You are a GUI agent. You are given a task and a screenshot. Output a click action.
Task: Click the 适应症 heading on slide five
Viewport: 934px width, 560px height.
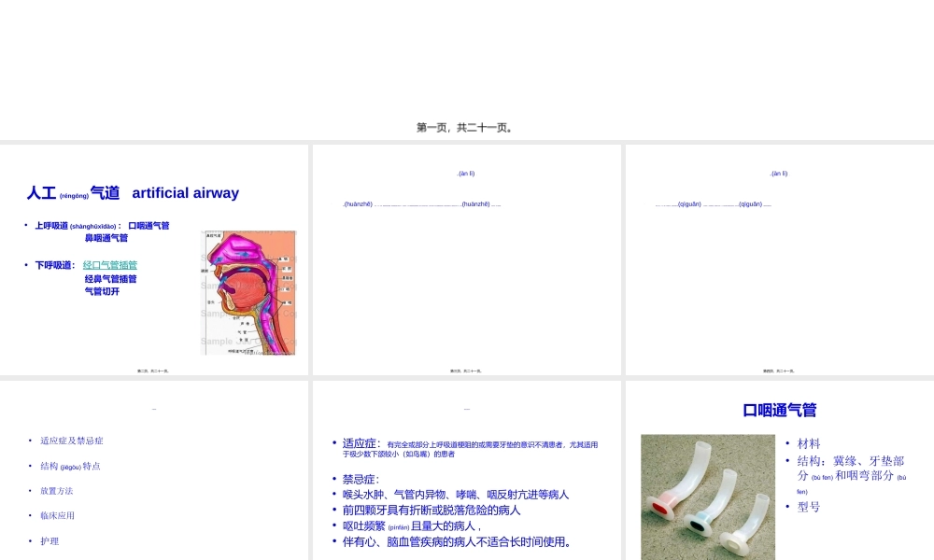click(360, 442)
